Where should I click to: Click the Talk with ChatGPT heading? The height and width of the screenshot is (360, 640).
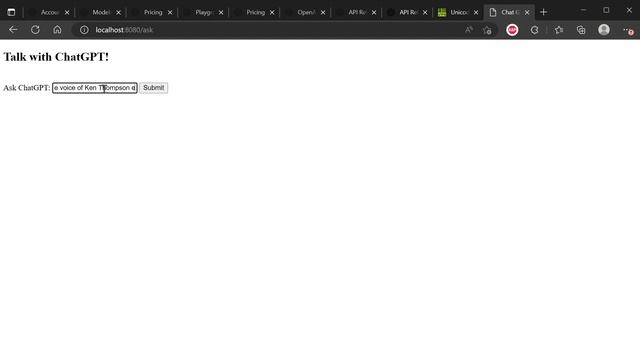[x=56, y=57]
